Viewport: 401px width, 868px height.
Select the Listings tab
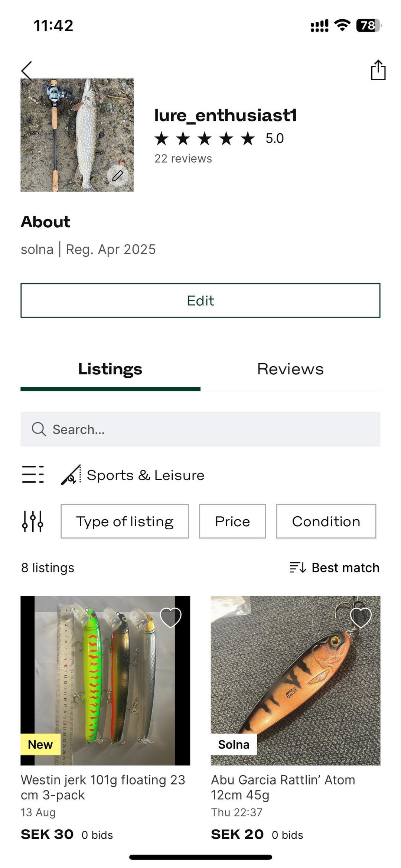point(110,369)
